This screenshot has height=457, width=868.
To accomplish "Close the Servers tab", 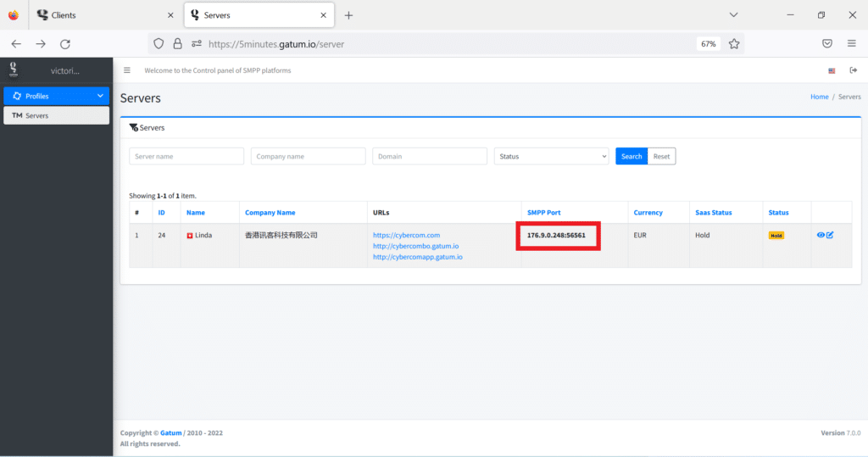I will click(323, 15).
